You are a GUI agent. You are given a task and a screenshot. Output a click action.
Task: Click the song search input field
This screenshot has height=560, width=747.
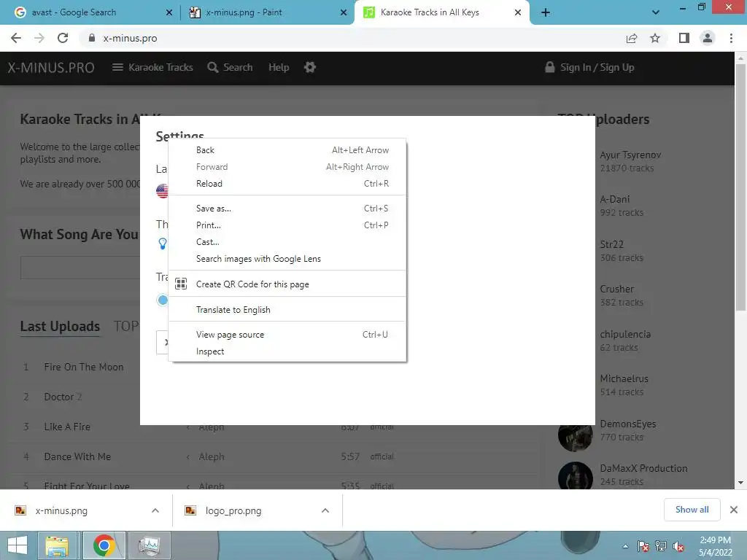80,268
